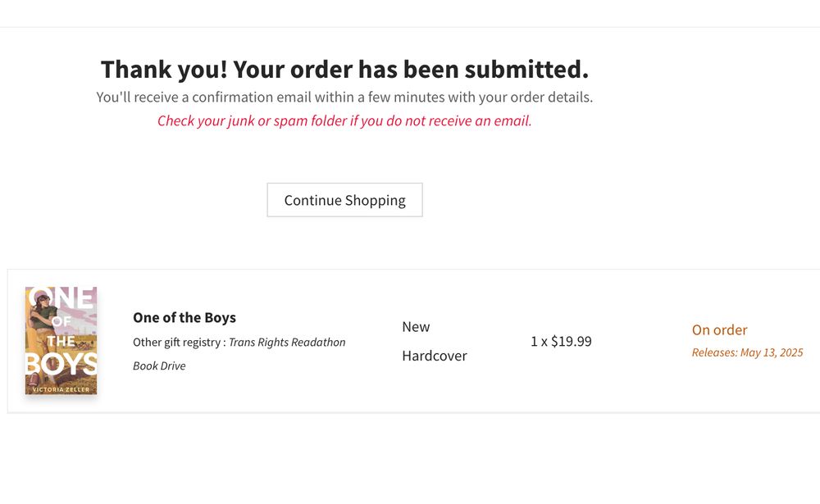Select the $19.99 price text
The image size is (820, 504).
point(572,342)
